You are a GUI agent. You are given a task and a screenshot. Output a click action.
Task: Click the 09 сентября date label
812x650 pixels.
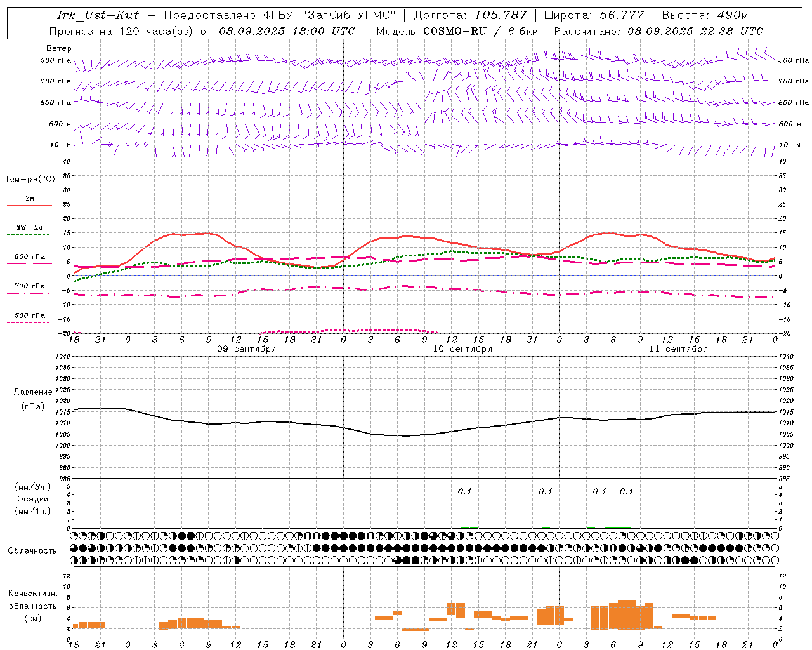click(247, 349)
